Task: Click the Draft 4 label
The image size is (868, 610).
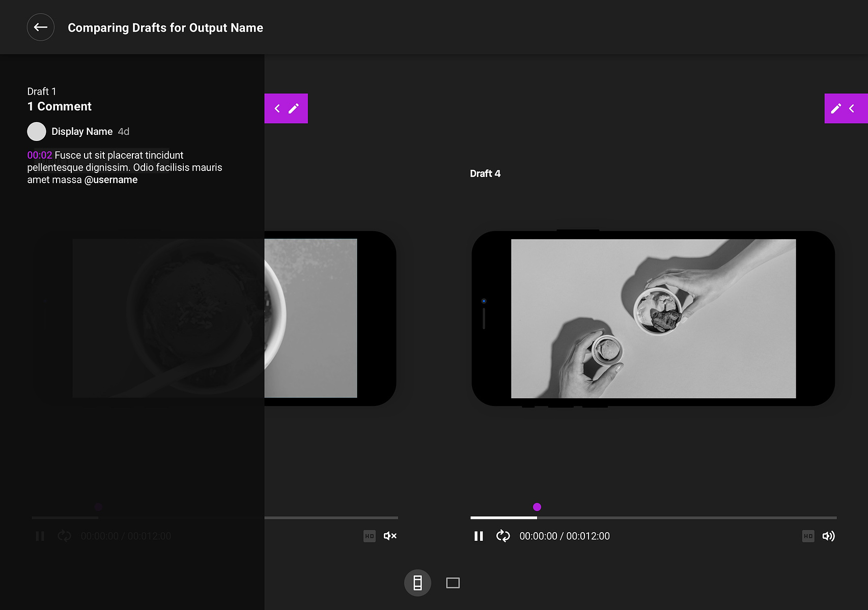Action: 485,173
